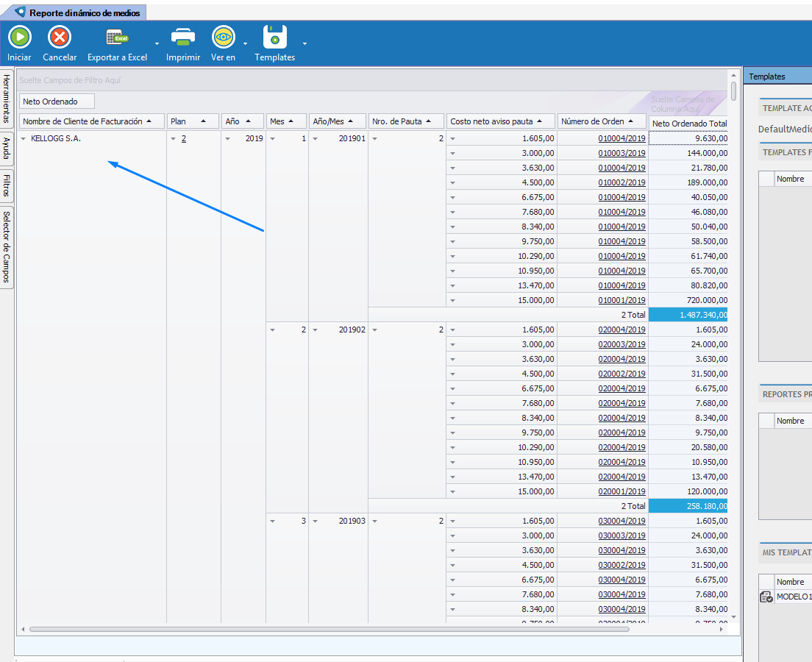Screen dimensions: 812x662
Task: Collapse the KELLOGG S.A. row group
Action: 24,138
